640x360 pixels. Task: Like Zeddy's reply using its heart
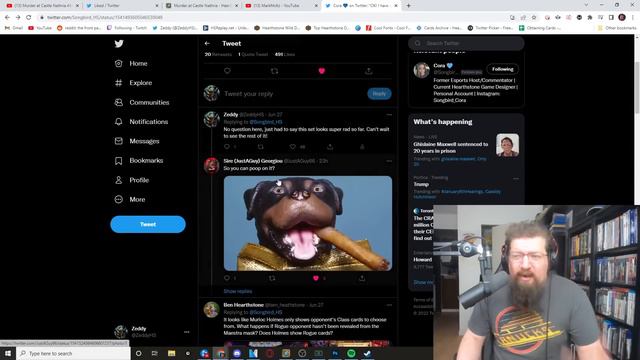click(293, 147)
